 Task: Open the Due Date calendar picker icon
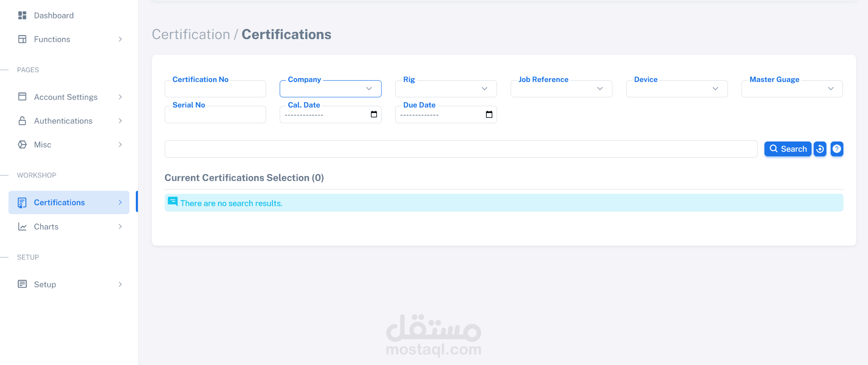489,114
